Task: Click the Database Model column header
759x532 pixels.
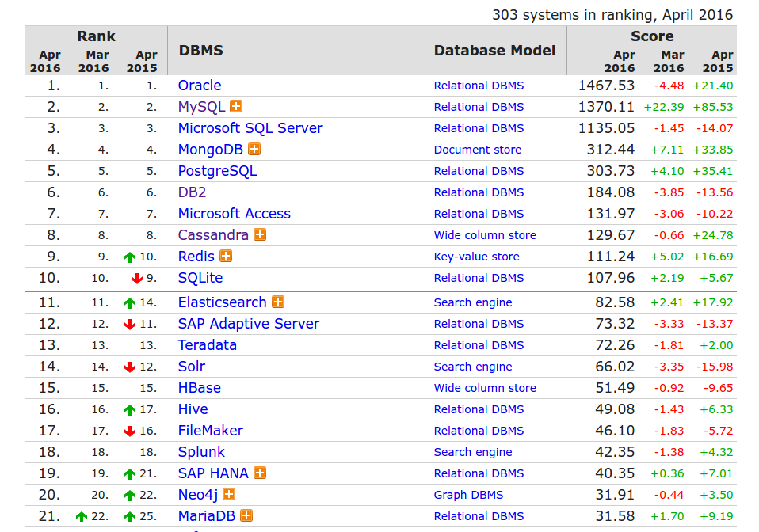Action: [x=494, y=50]
